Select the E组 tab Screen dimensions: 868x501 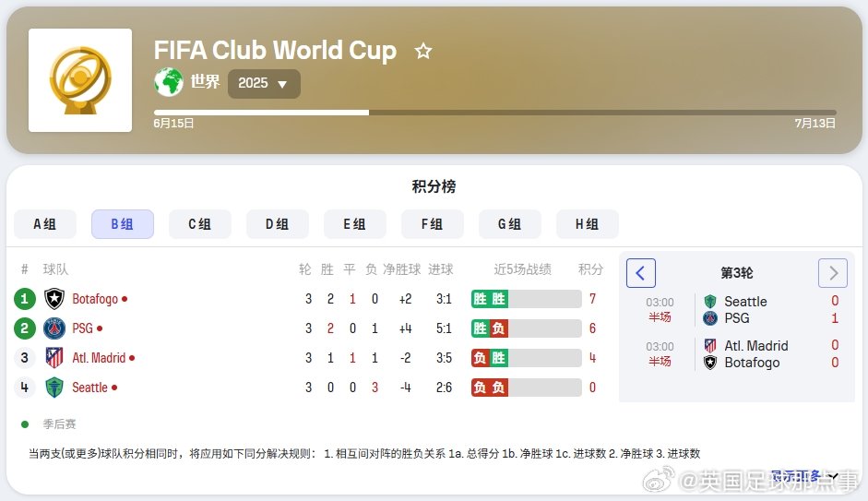click(355, 224)
